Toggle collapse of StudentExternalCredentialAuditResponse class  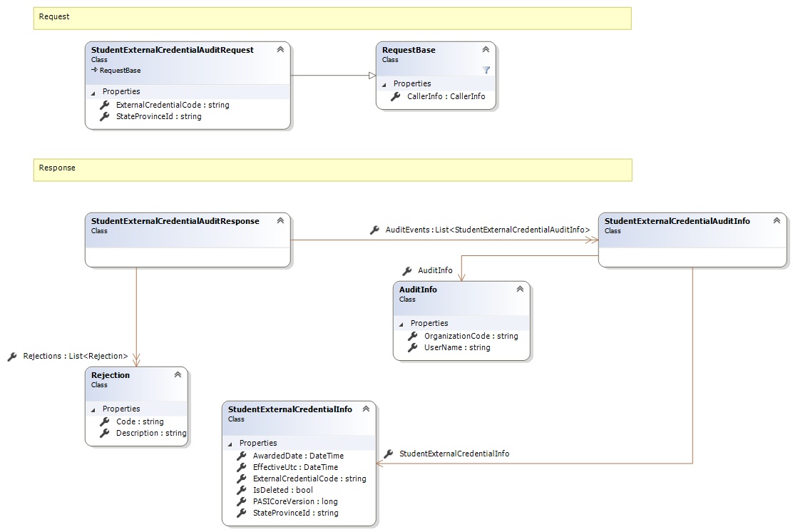click(x=280, y=221)
